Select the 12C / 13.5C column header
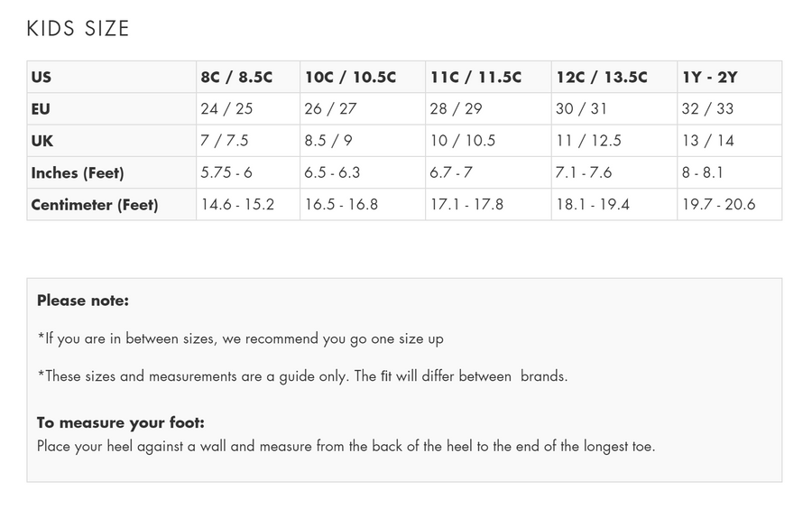 602,78
